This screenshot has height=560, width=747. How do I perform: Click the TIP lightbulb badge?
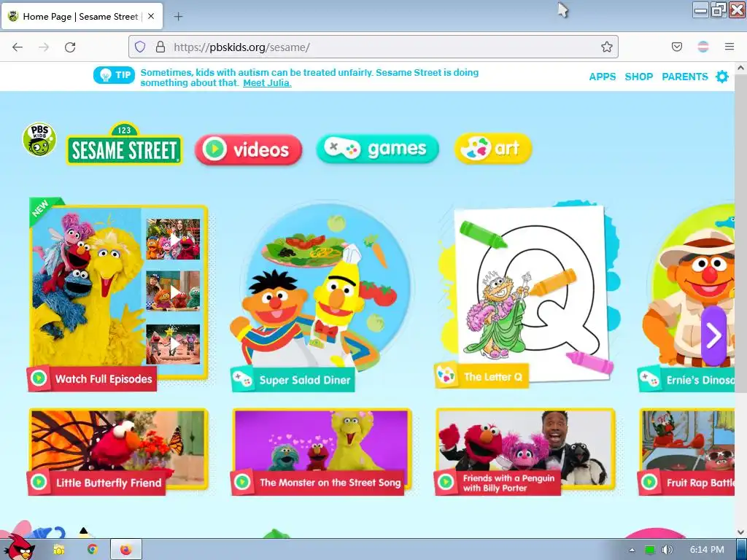(115, 75)
